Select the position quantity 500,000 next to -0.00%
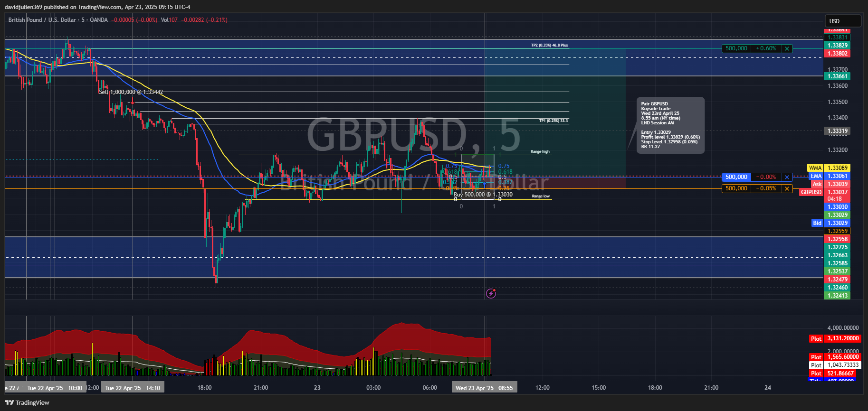Screen dimensions: 868x411 pyautogui.click(x=736, y=177)
